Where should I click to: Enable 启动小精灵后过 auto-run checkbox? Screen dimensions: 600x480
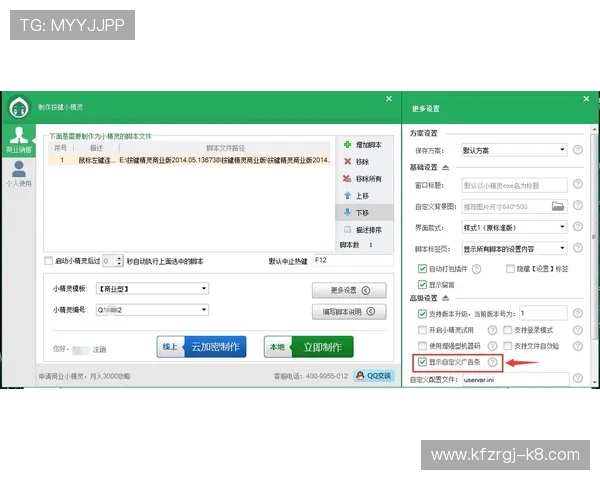click(x=48, y=261)
